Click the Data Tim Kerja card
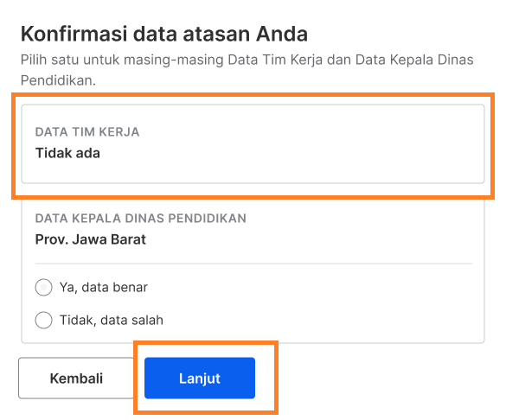This screenshot has width=506, height=420. click(253, 143)
